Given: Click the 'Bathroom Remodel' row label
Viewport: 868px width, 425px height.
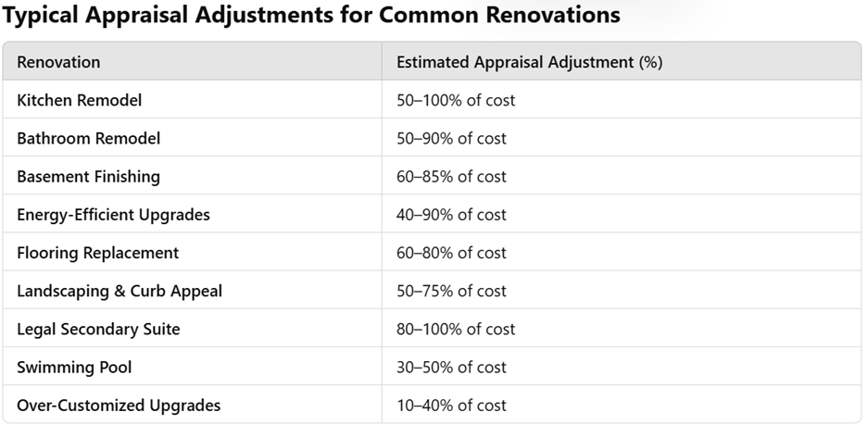Looking at the screenshot, I should (88, 138).
